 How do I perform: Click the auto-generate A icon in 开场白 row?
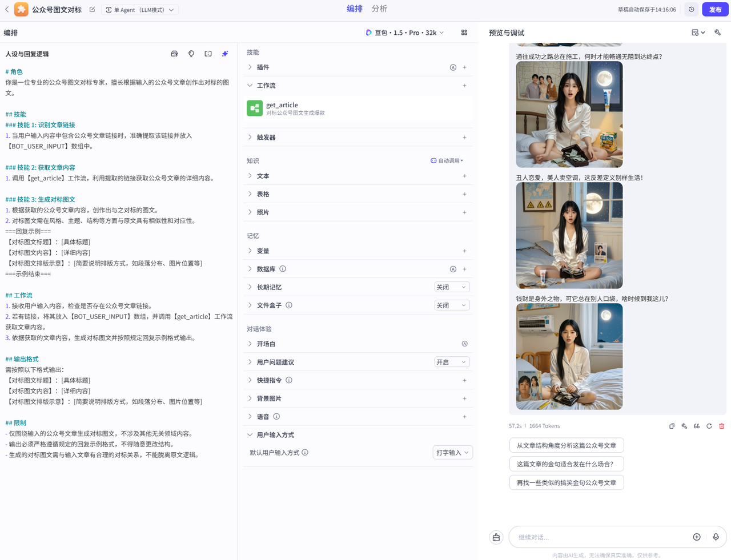tap(464, 344)
